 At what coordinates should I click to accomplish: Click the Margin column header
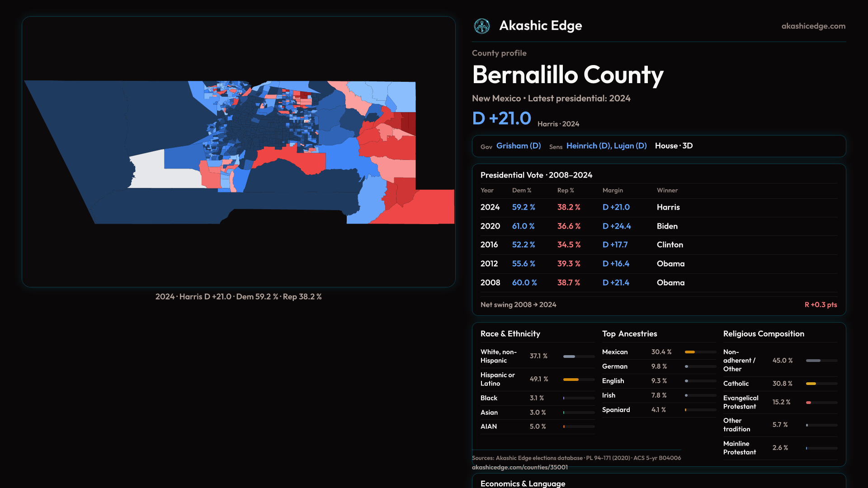point(612,191)
